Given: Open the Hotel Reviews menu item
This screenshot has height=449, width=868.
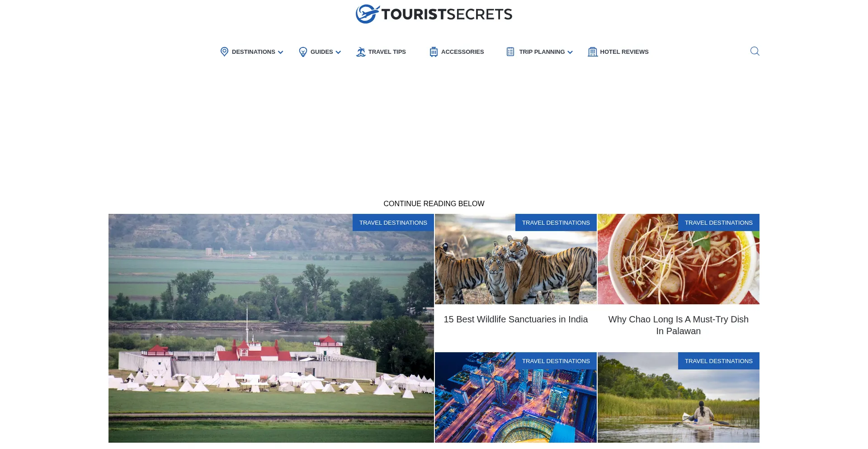Looking at the screenshot, I should click(624, 52).
